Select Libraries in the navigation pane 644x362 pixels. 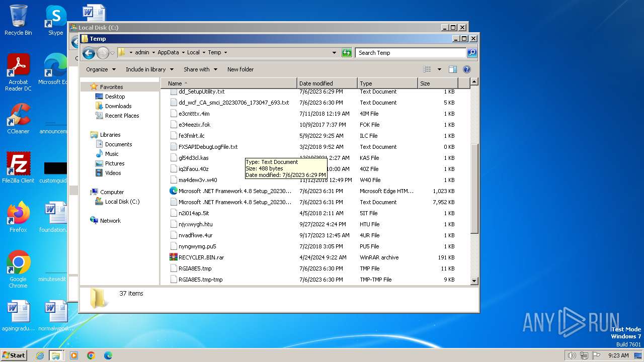pyautogui.click(x=110, y=135)
